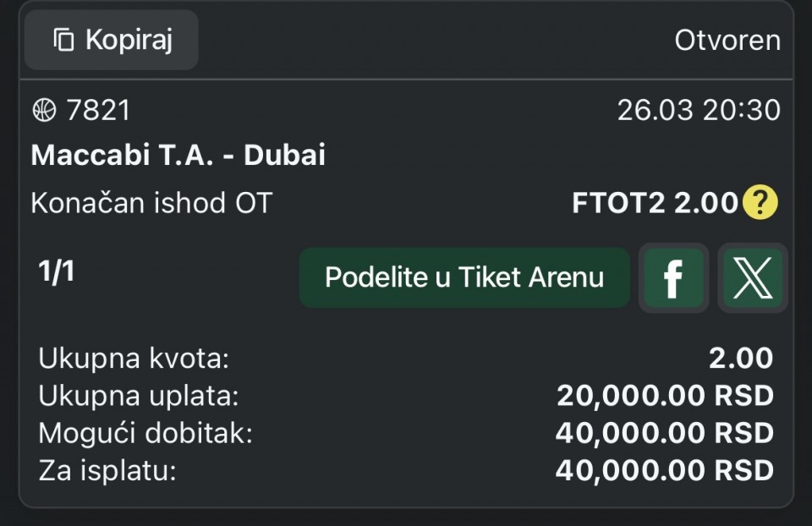The width and height of the screenshot is (812, 526).
Task: Click the Za isplatu label
Action: pyautogui.click(x=107, y=470)
